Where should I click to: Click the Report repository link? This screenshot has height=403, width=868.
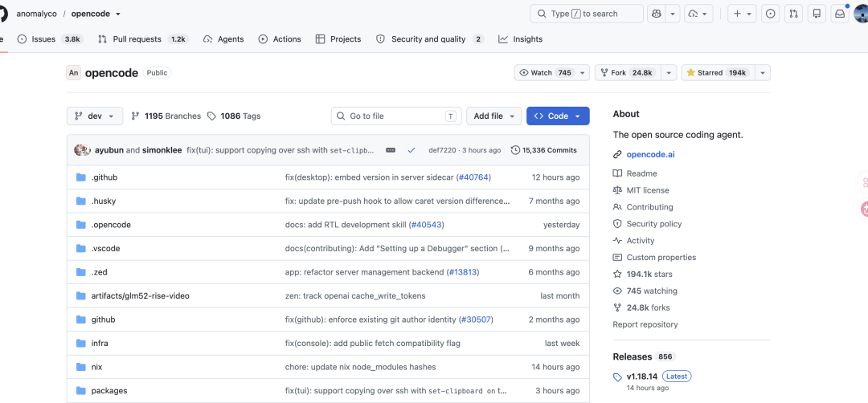point(645,324)
